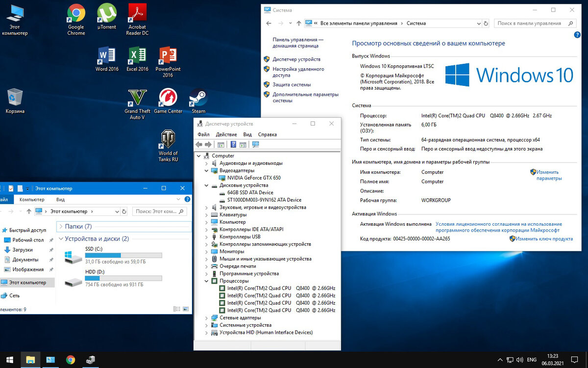
Task: Click back arrow in Device Manager toolbar
Action: [x=199, y=144]
